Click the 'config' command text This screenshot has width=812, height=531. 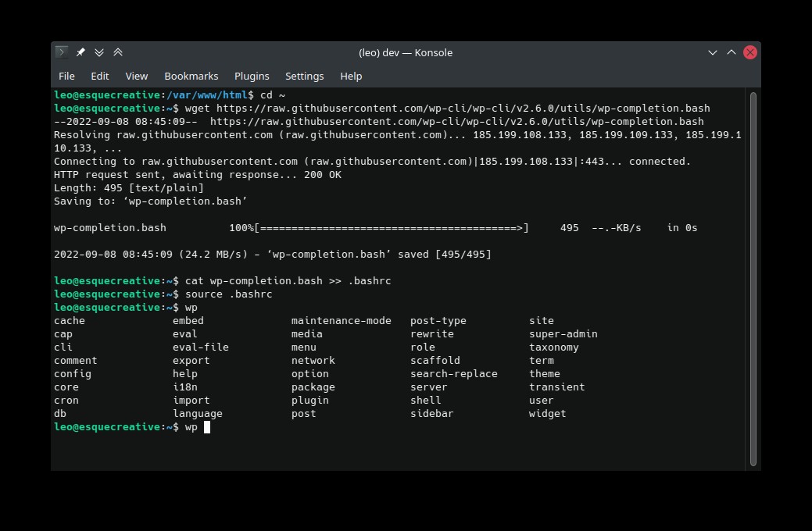click(x=73, y=374)
